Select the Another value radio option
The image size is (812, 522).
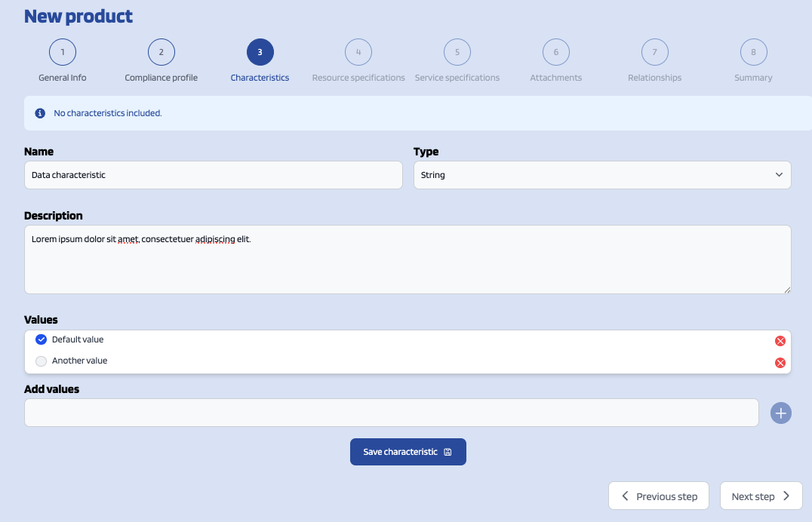click(x=42, y=361)
